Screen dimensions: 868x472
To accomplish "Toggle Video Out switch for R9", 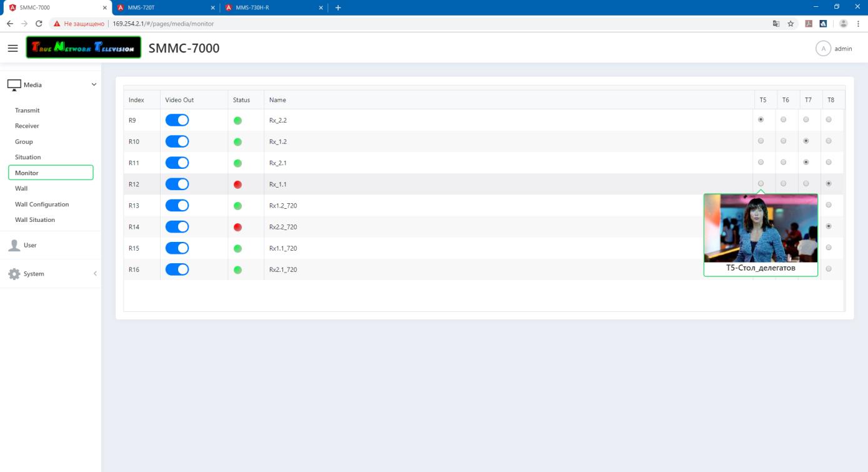I will 177,120.
